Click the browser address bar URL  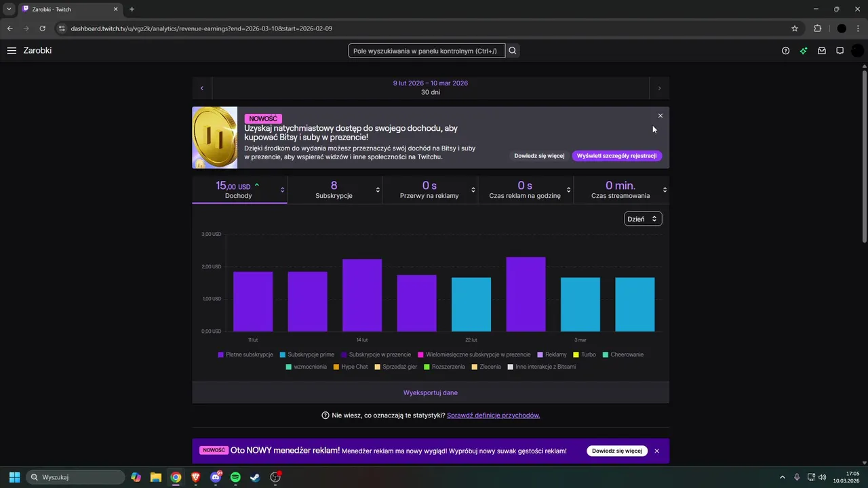pyautogui.click(x=201, y=28)
